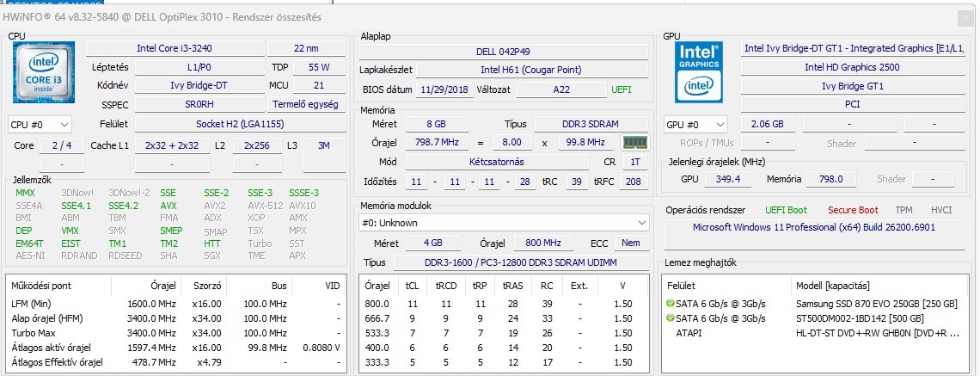Click the Átlagos Effektív órajel row
This screenshot has width=980, height=376.
175,361
